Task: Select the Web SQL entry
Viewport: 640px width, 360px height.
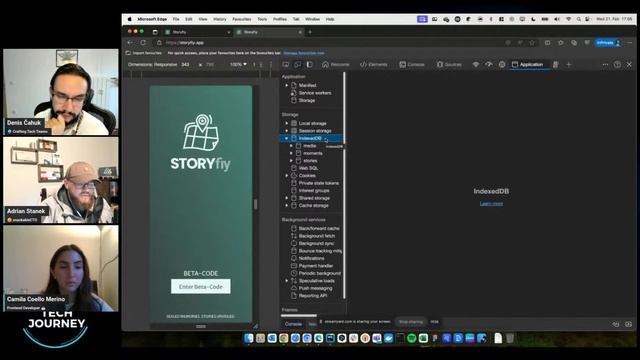Action: point(308,168)
